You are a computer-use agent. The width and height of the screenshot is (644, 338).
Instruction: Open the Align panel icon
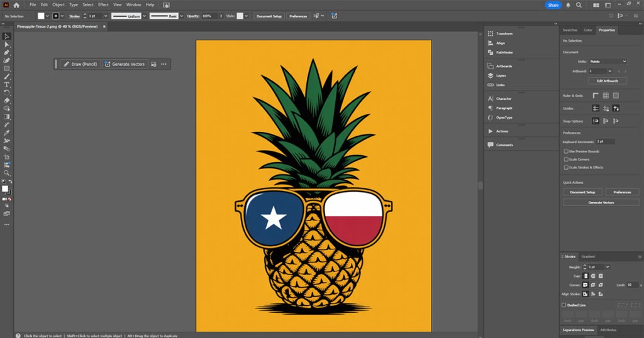(491, 43)
